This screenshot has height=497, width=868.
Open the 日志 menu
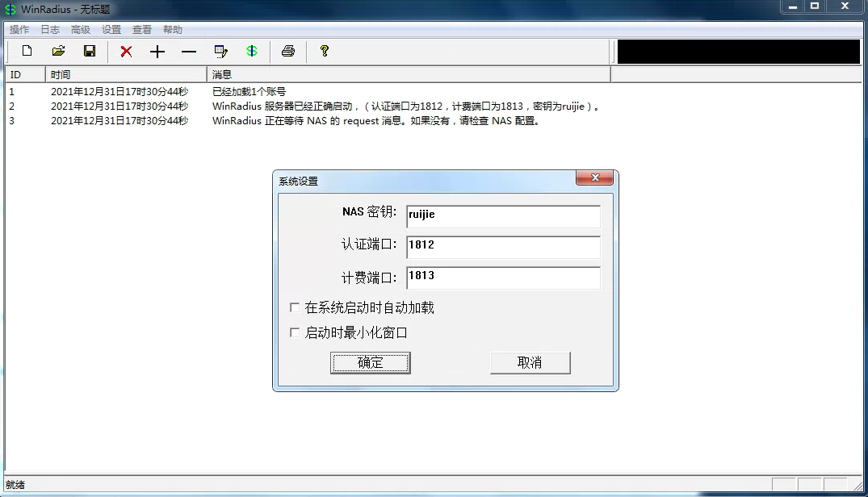[50, 29]
